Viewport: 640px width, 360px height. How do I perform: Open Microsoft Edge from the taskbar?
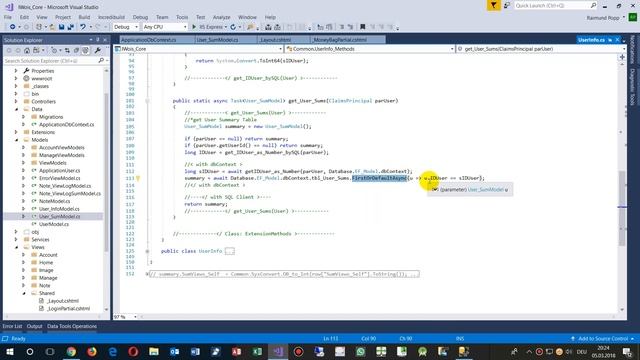point(113,351)
